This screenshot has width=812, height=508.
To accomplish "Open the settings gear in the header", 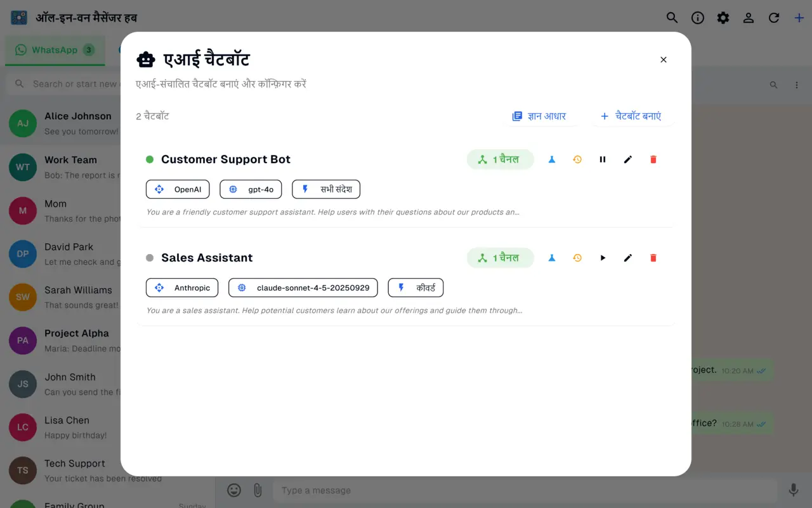I will pos(723,18).
